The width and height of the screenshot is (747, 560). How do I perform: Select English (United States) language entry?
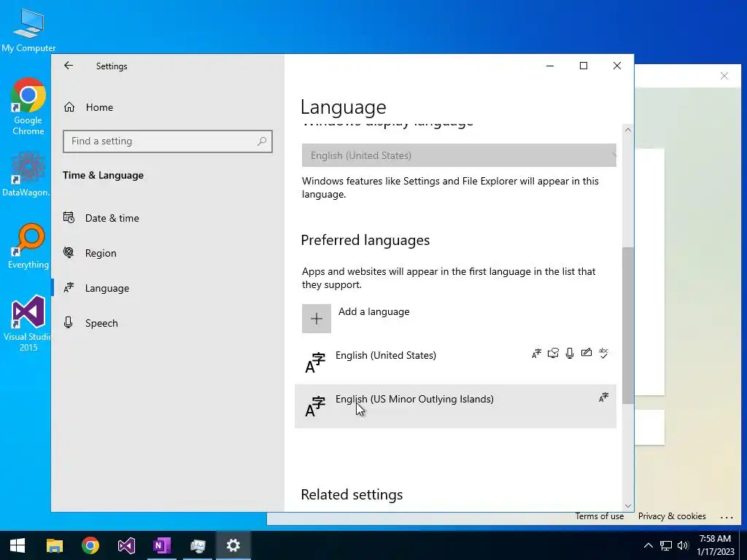(455, 362)
